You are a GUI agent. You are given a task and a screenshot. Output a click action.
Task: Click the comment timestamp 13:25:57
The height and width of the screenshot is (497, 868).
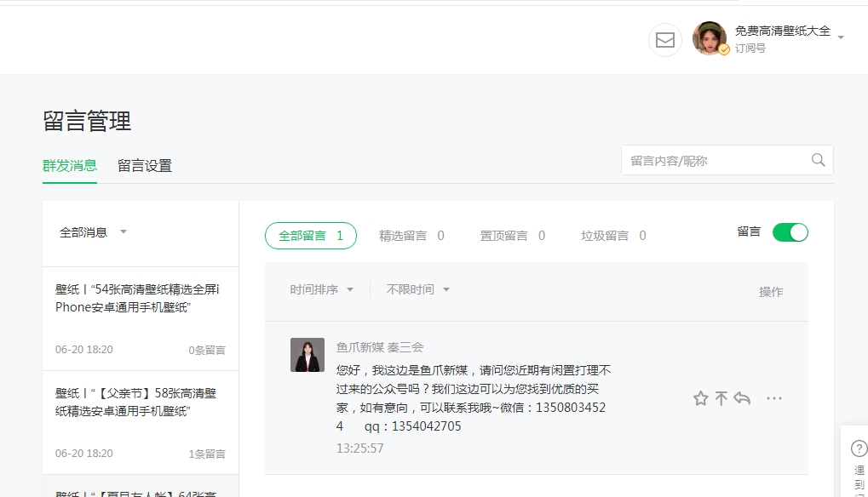click(x=359, y=448)
